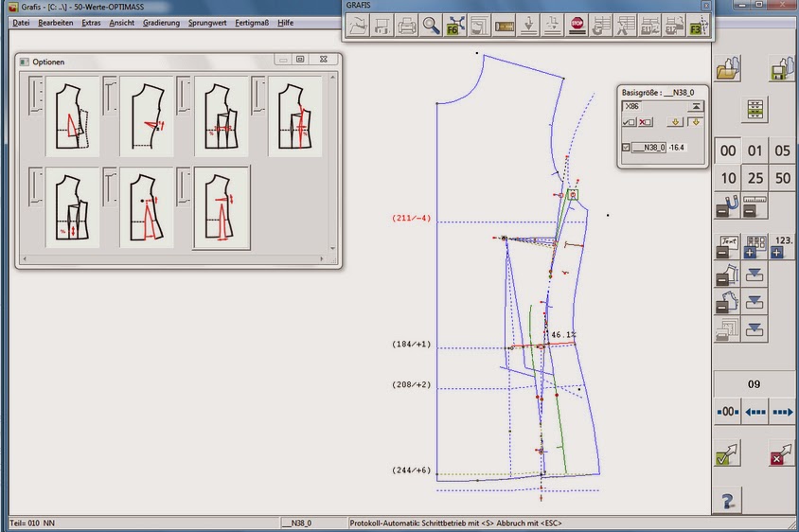Select step value 10
Viewport: 799px width, 532px height.
(728, 178)
